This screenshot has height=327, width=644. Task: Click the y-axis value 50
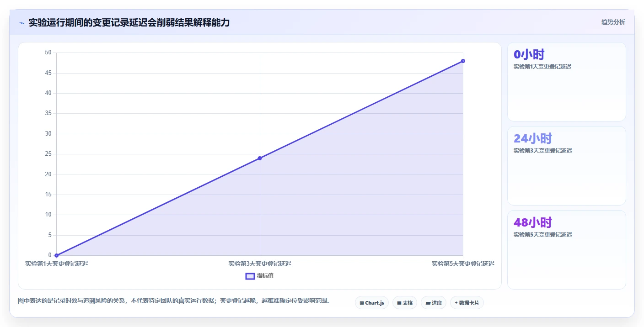point(48,53)
